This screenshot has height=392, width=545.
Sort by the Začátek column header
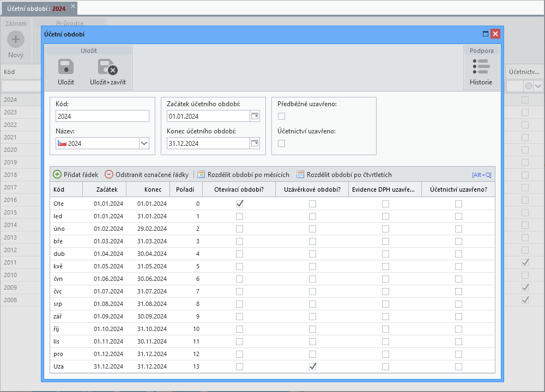coord(104,189)
